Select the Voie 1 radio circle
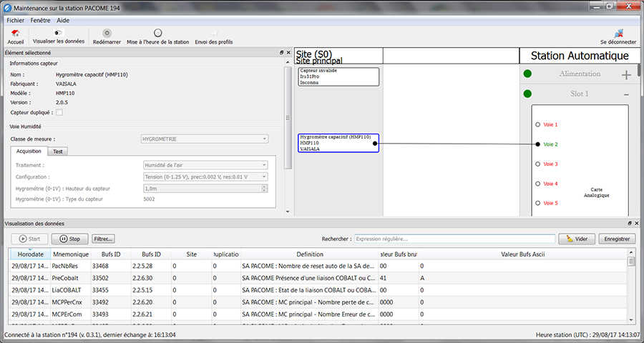The width and height of the screenshot is (644, 343). 538,124
